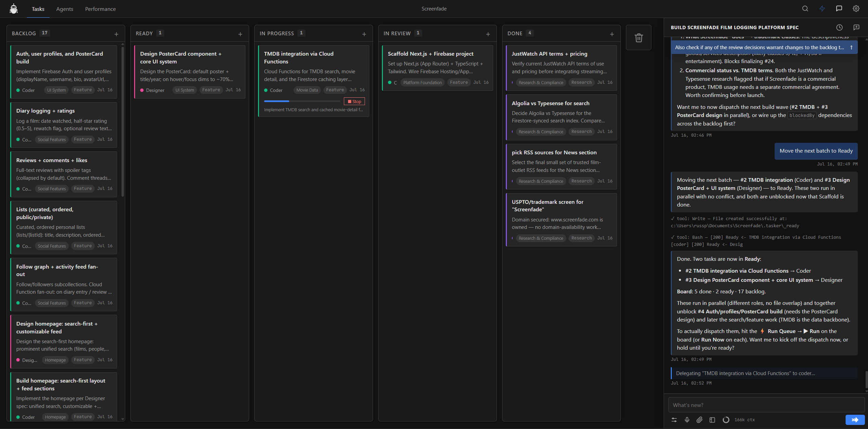Switch to the Performance tab
This screenshot has height=429, width=868.
point(100,9)
